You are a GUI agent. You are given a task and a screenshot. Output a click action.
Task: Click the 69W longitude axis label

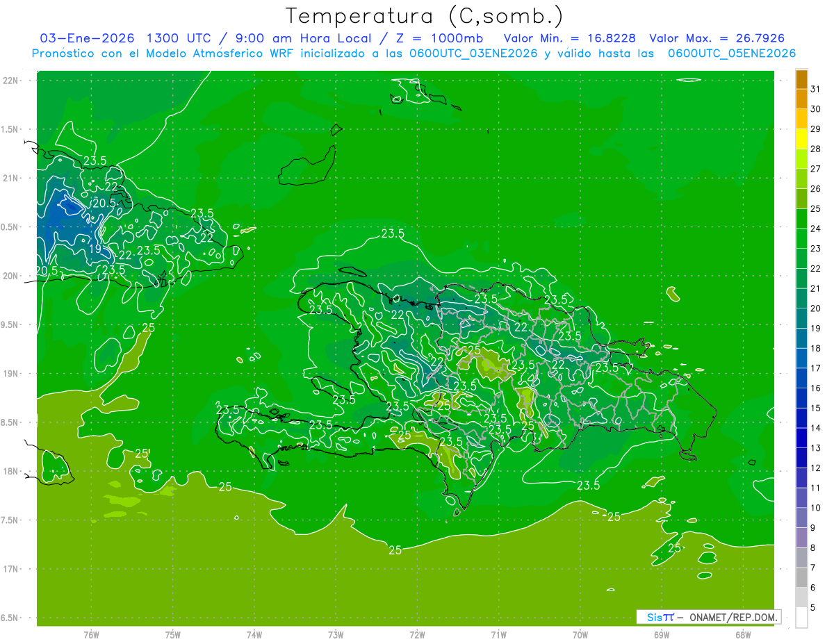pos(662,634)
